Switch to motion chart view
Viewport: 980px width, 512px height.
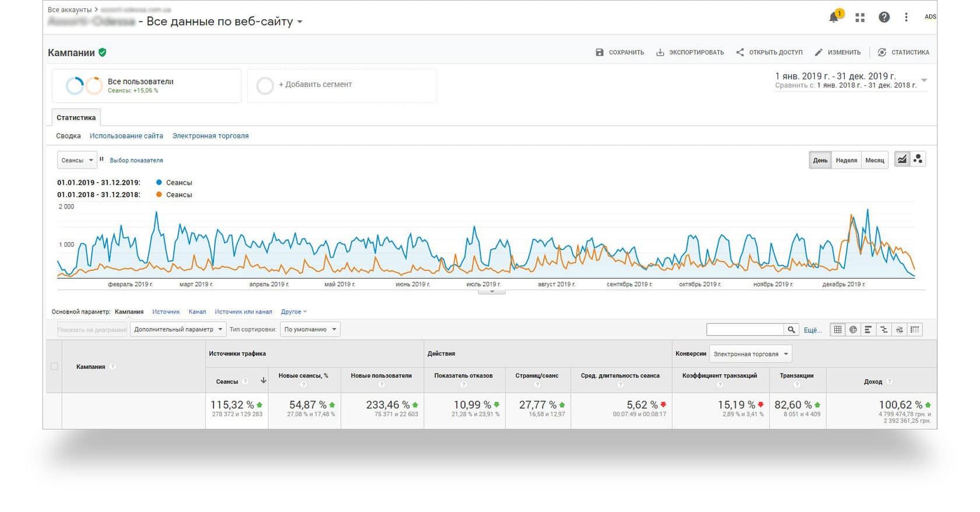click(x=918, y=159)
